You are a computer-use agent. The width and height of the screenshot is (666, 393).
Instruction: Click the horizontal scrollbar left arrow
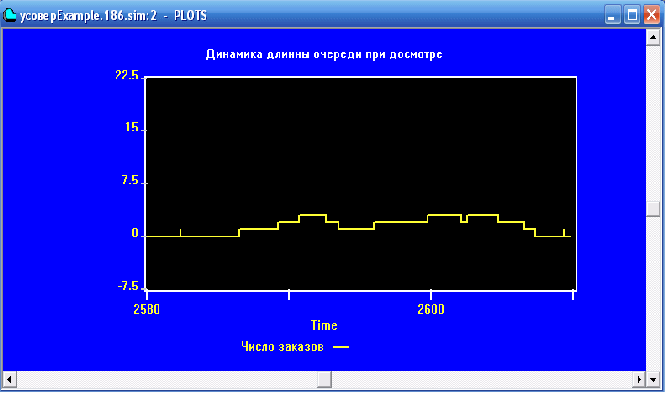pos(9,379)
